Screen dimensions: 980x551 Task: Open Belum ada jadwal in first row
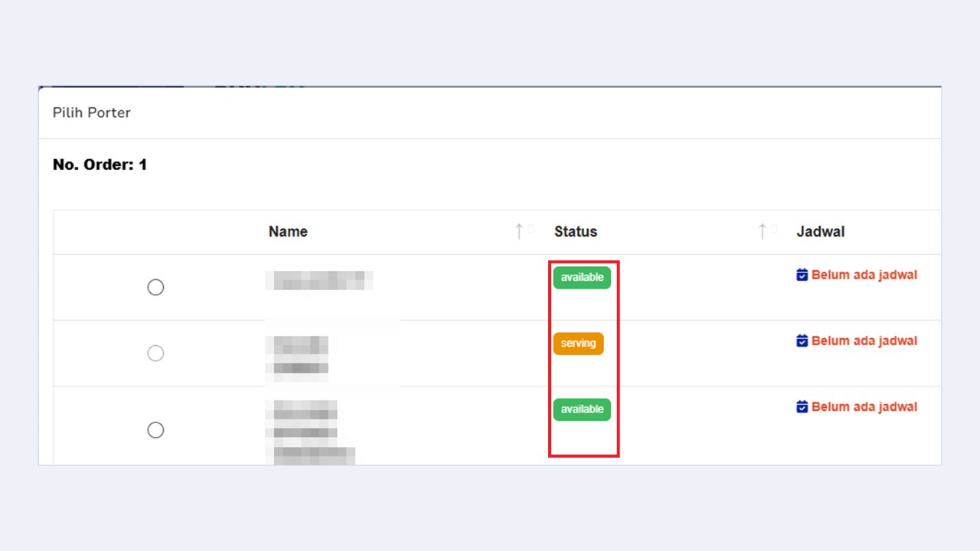click(x=864, y=275)
